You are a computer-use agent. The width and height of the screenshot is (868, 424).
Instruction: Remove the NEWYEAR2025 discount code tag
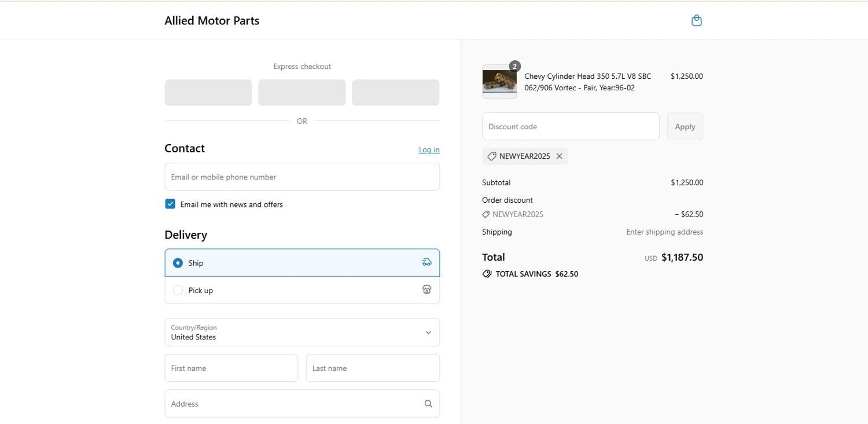(559, 156)
